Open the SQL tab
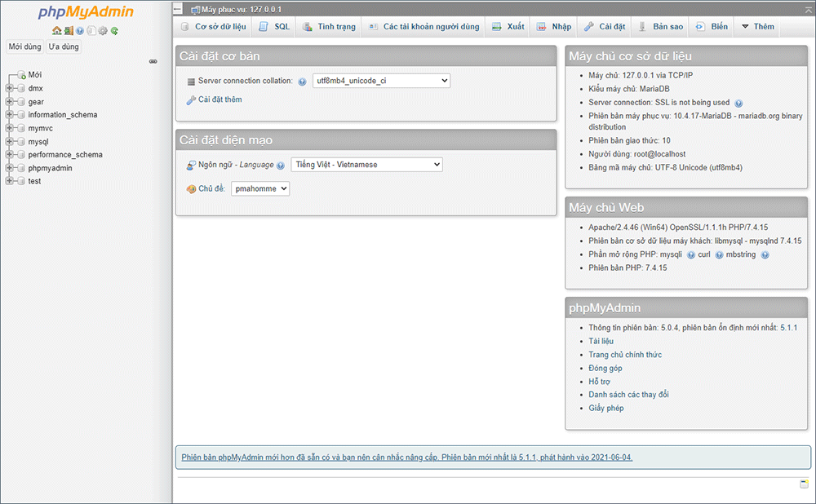This screenshot has height=504, width=816. (x=274, y=27)
